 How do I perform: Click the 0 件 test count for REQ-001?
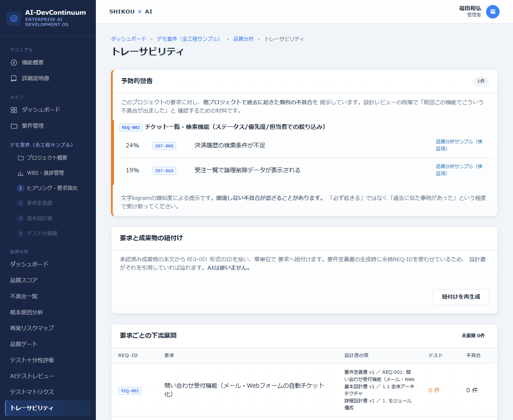coord(434,390)
